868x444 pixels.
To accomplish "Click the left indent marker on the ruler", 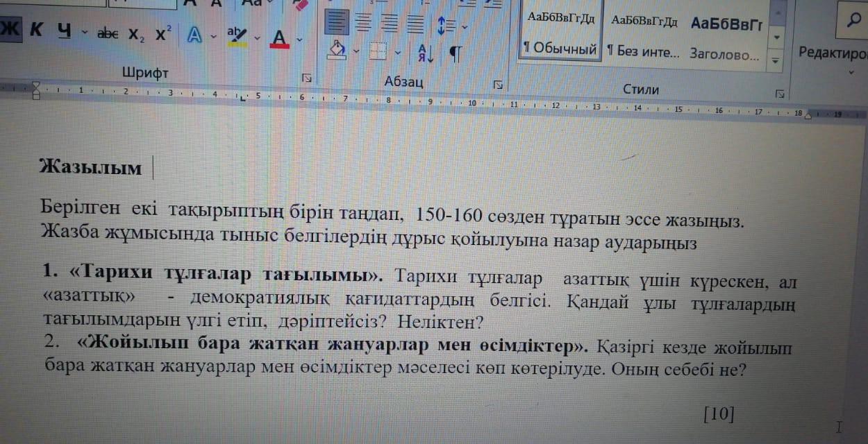I will (35, 90).
